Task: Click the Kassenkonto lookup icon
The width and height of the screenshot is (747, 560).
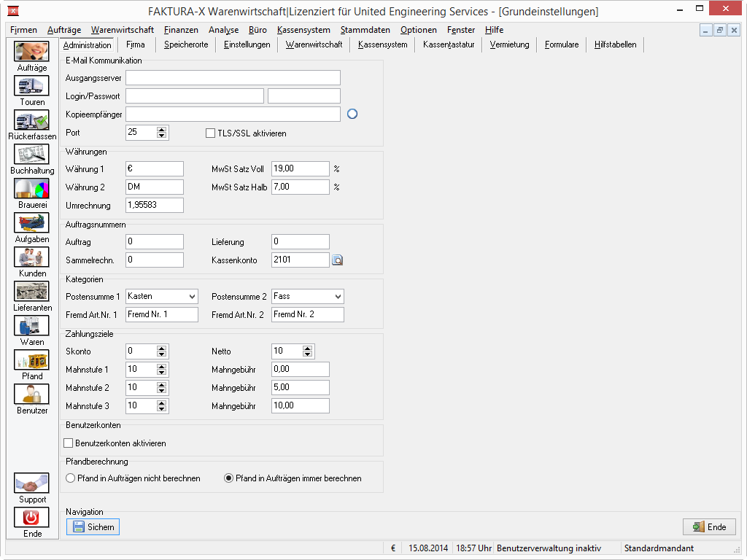Action: point(337,260)
